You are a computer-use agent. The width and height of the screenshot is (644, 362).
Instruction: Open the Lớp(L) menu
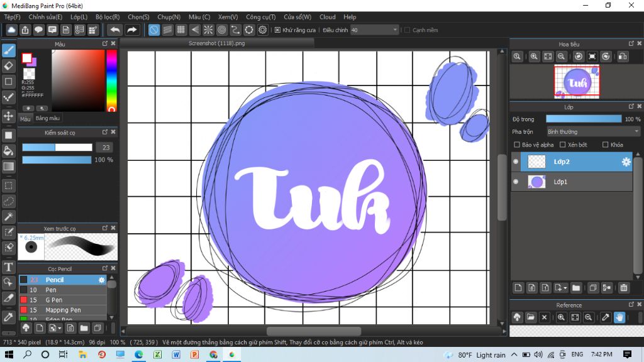tap(79, 17)
